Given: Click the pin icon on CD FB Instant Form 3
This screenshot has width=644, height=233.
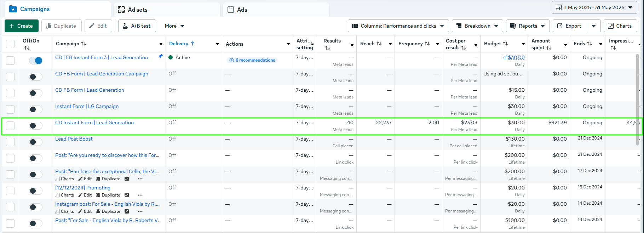Looking at the screenshot, I should 161,56.
